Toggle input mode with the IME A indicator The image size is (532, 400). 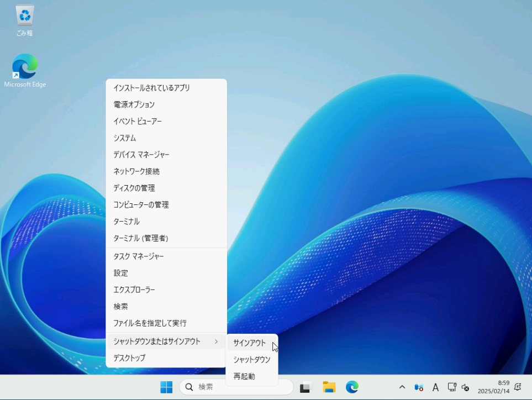[435, 387]
